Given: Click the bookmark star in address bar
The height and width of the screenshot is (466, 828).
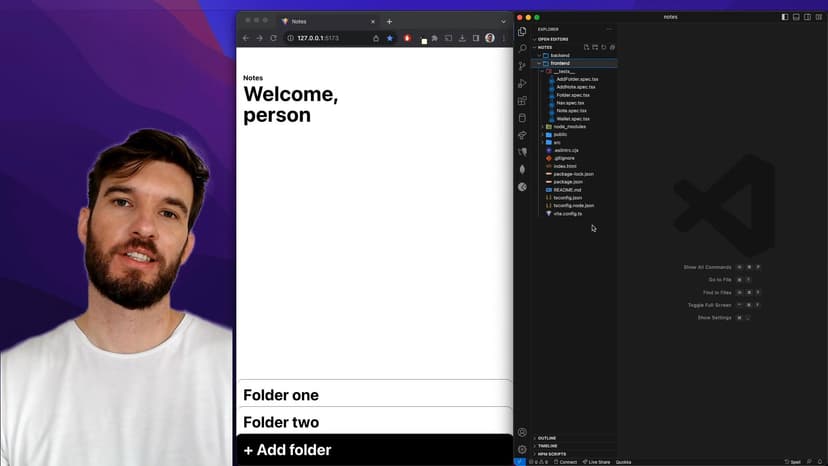Looking at the screenshot, I should coord(390,38).
